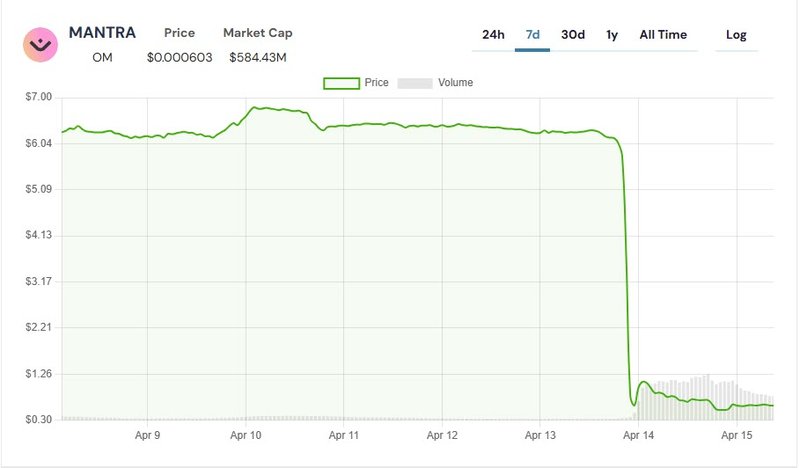Click the MANTRA coin name
Viewport: 800px width, 468px height.
102,33
